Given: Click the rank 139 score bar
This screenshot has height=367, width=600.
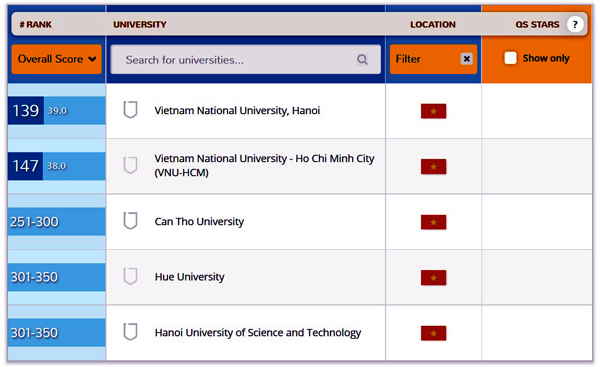Looking at the screenshot, I should (56, 111).
